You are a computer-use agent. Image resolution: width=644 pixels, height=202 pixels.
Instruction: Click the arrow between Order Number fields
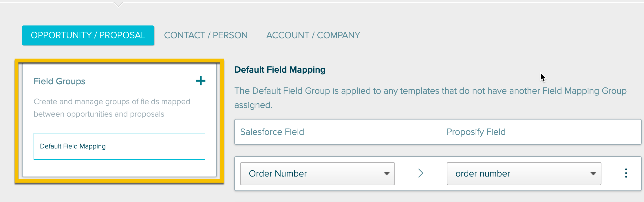pyautogui.click(x=421, y=173)
